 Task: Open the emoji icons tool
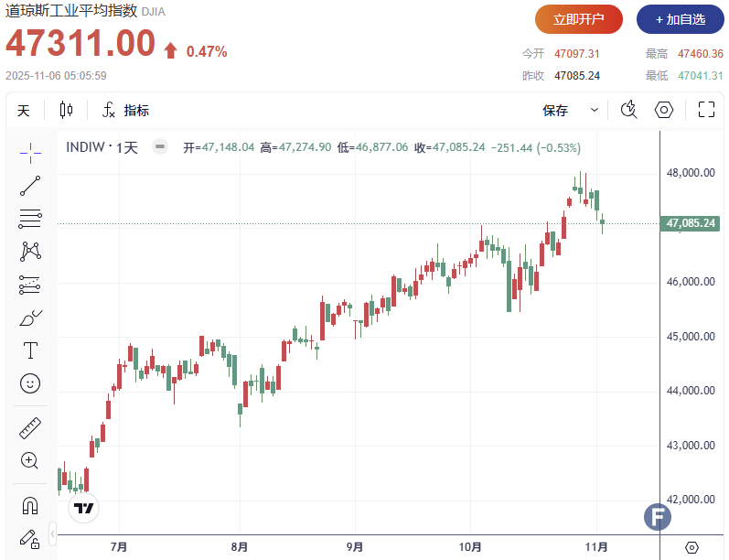[x=30, y=383]
